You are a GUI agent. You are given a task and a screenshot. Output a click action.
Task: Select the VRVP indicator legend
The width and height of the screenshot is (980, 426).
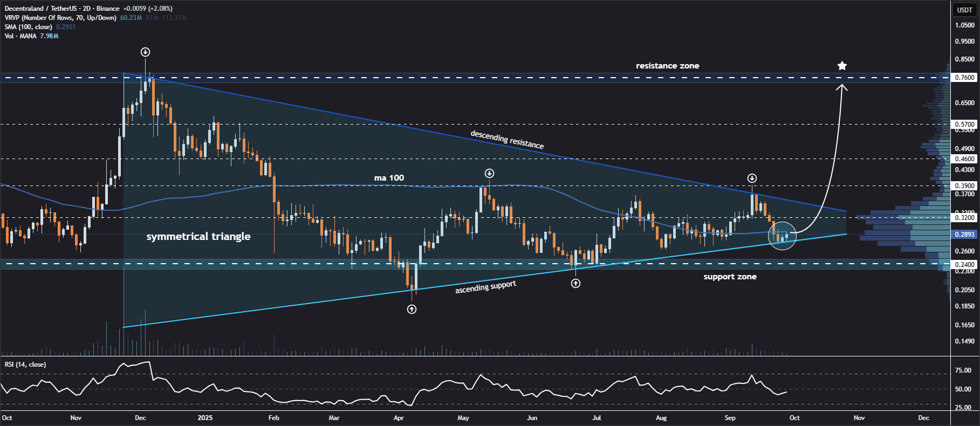click(x=60, y=18)
